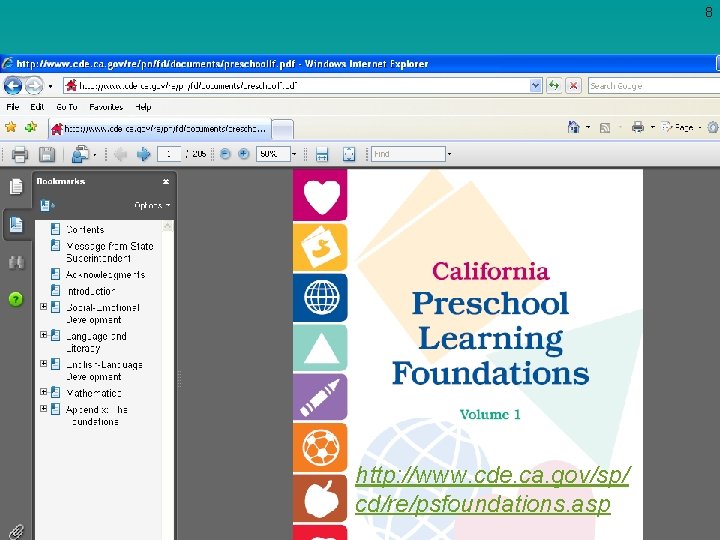Collapse the Bookmarks panel header button
The image size is (720, 540).
coord(166,181)
